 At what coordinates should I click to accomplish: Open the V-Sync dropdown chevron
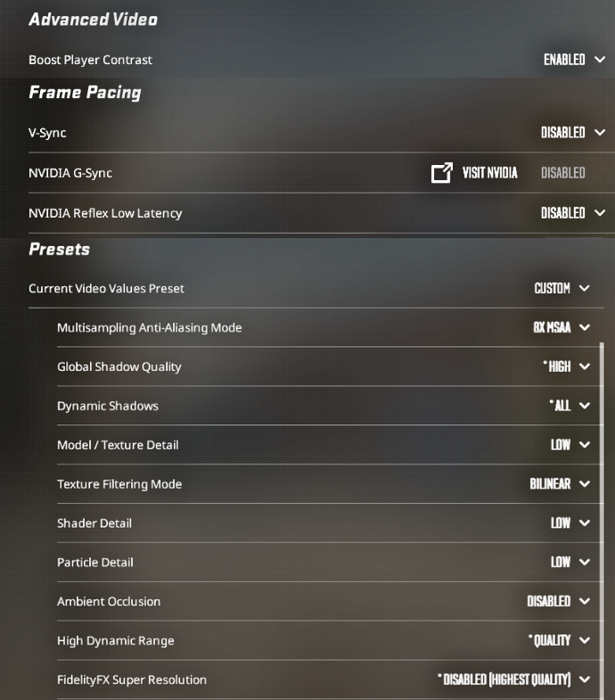(600, 133)
